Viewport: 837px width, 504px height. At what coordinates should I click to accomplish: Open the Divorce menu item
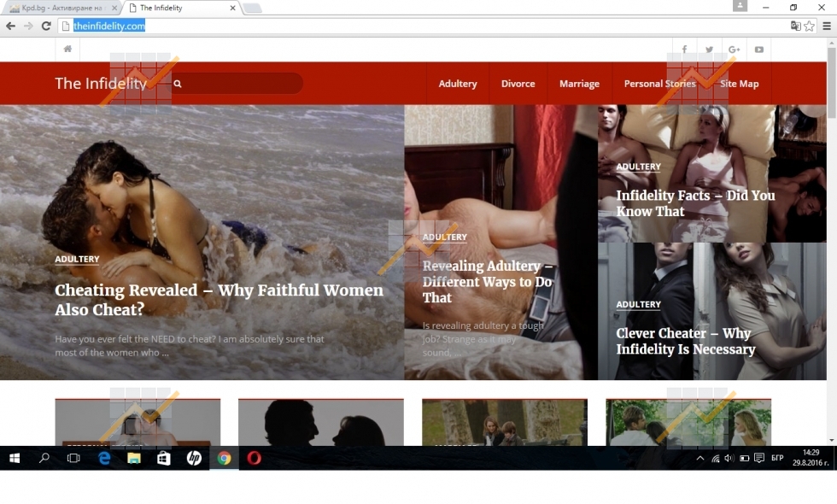(518, 84)
